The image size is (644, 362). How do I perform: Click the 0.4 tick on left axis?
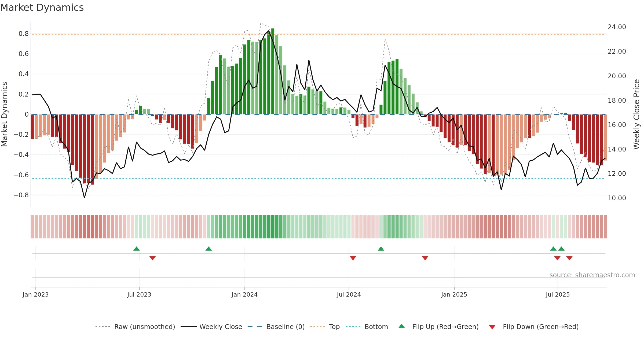24,74
